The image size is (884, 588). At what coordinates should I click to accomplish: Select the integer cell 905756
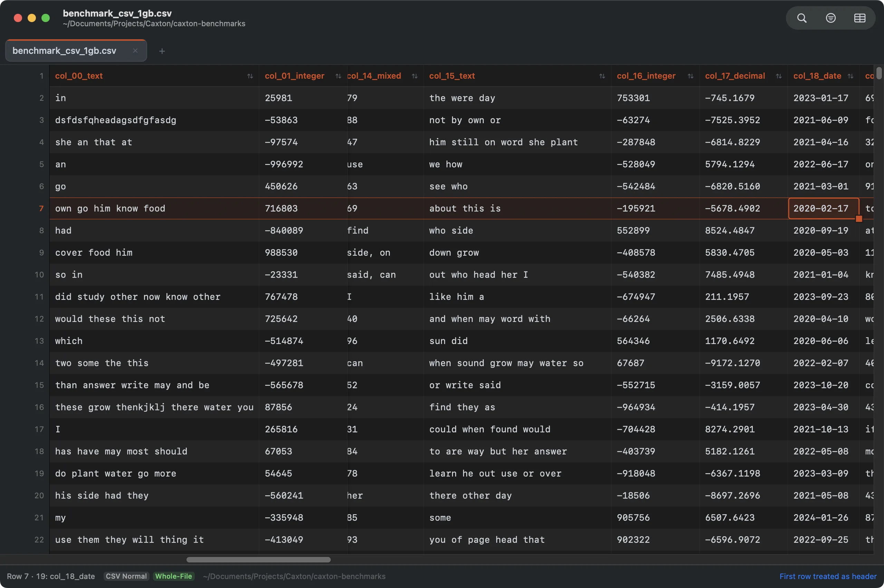pyautogui.click(x=655, y=518)
